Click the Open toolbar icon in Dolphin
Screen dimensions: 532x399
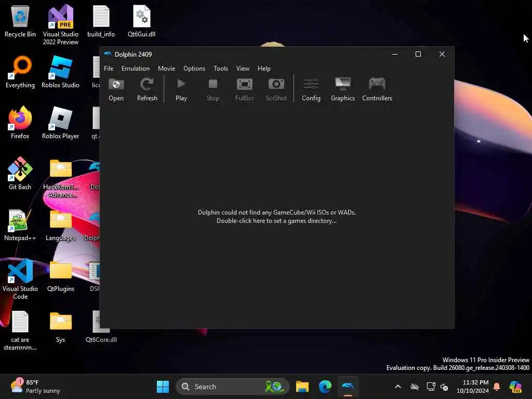[116, 89]
